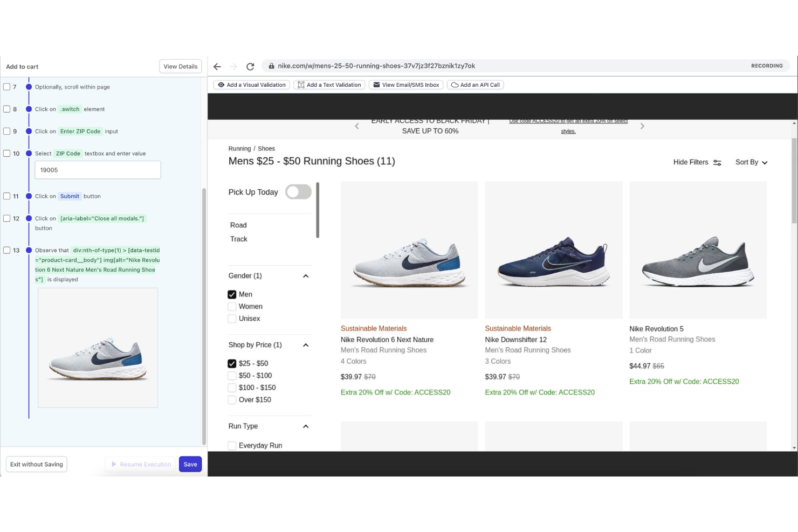The width and height of the screenshot is (798, 532).
Task: Click the ZIP code value field 19005
Action: 98,170
